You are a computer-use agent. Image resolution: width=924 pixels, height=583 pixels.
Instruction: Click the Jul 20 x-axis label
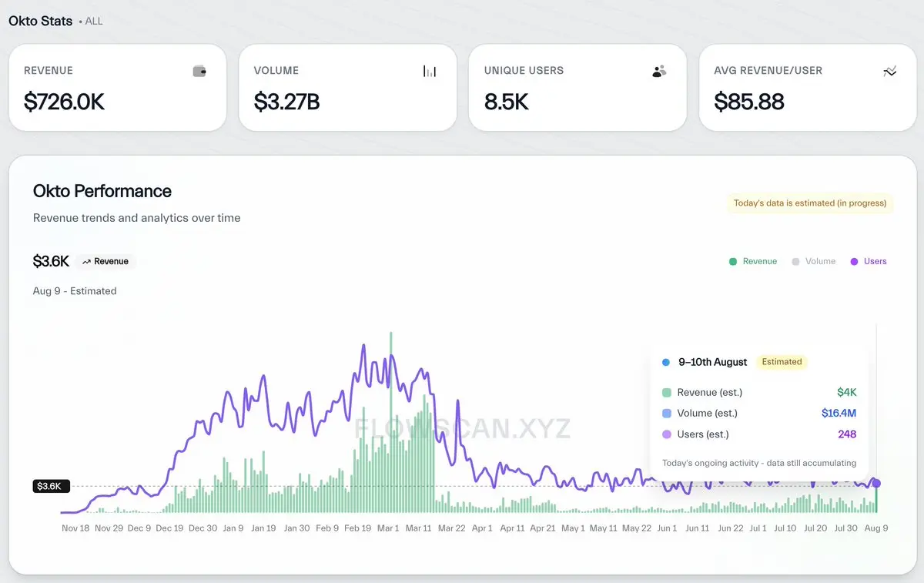[x=816, y=528]
